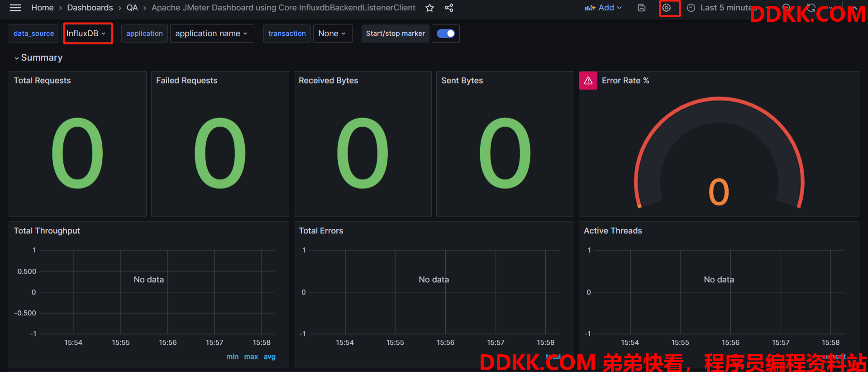Click the Total Requests panel title
Viewport: 868px width, 372px height.
pos(42,81)
